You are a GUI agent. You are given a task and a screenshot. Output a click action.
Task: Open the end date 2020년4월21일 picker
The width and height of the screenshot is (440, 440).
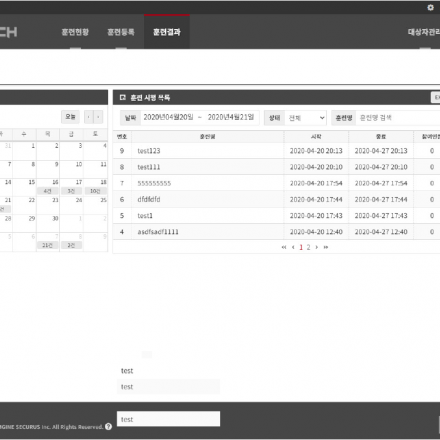pos(231,117)
